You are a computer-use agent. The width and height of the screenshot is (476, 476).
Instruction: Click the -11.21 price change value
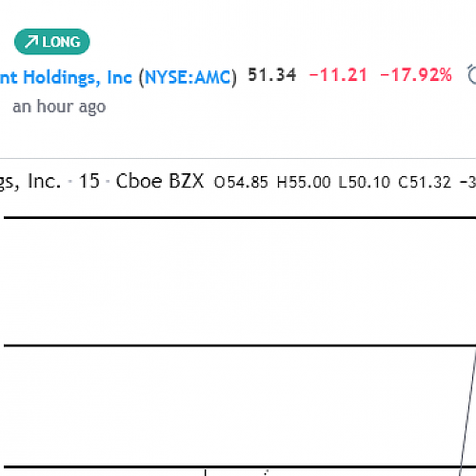point(338,75)
